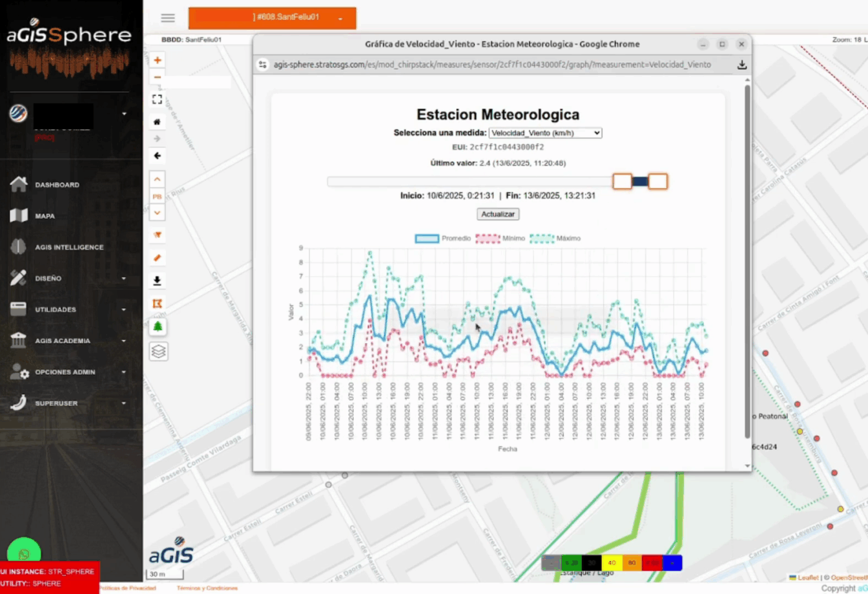The height and width of the screenshot is (594, 868).
Task: Open the map filter tool
Action: (157, 235)
